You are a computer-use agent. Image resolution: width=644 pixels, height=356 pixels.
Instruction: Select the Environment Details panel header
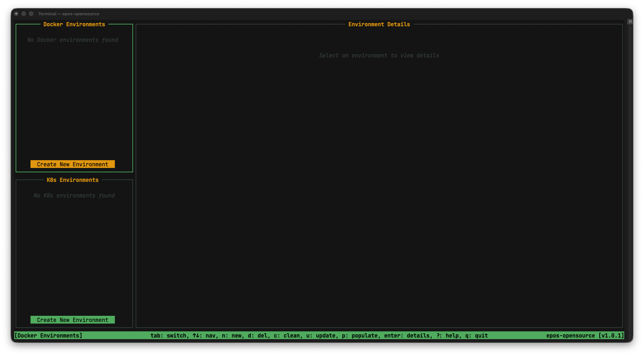coord(379,24)
